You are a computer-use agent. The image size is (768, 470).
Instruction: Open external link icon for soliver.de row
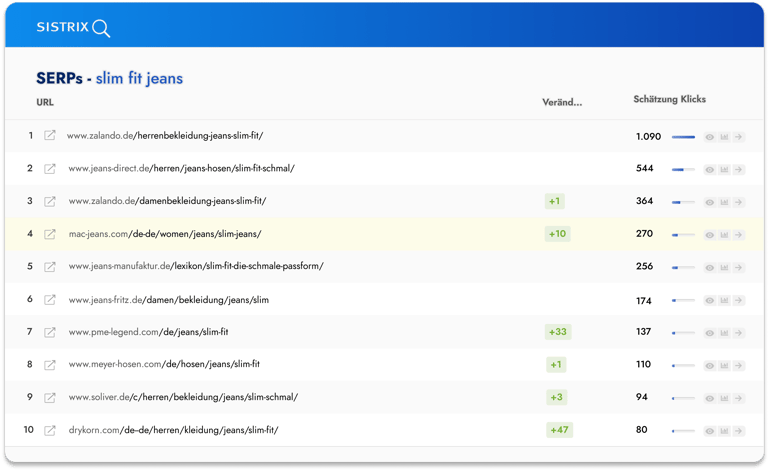[49, 397]
